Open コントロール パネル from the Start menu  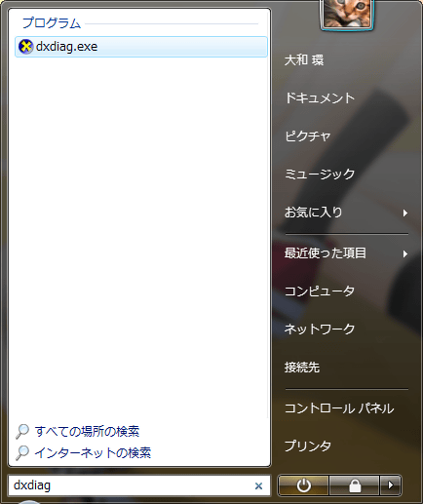pyautogui.click(x=339, y=408)
